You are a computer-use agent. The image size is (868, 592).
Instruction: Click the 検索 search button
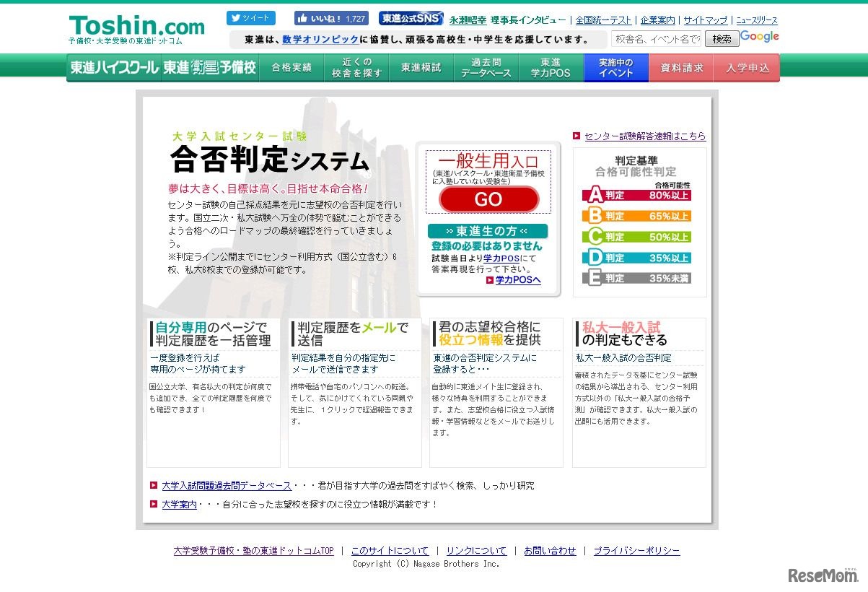pos(721,38)
